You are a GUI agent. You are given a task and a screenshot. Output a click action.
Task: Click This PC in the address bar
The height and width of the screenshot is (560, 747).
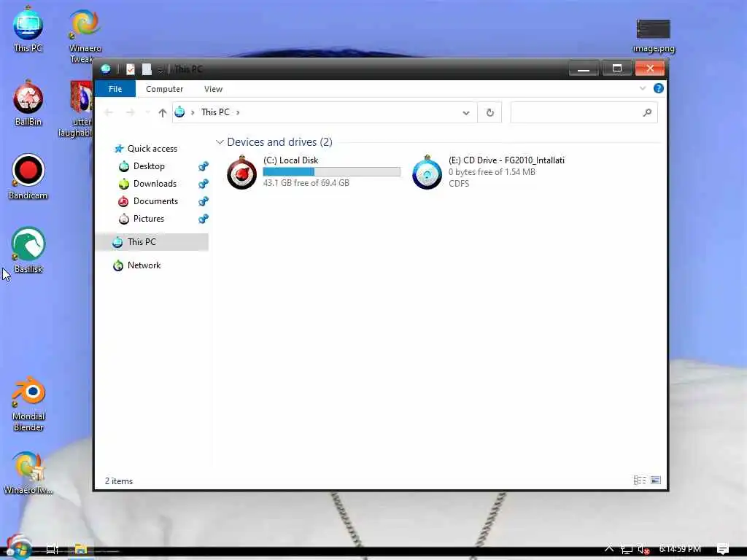215,112
